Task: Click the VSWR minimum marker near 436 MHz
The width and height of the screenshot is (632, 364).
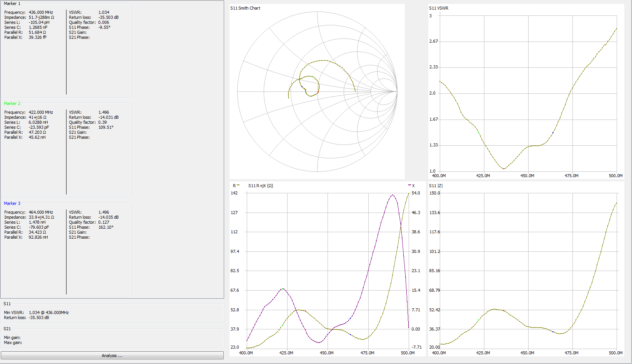Action: click(x=504, y=168)
